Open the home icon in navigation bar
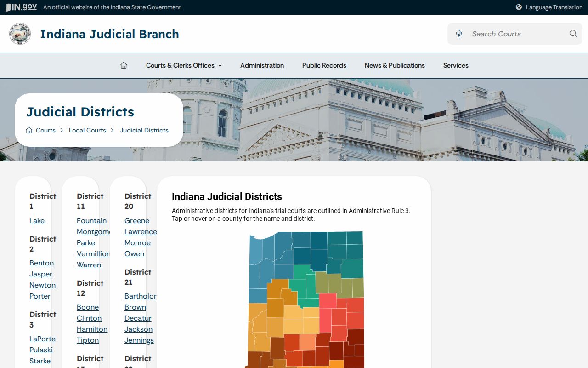Screen dimensions: 588x368 124,65
